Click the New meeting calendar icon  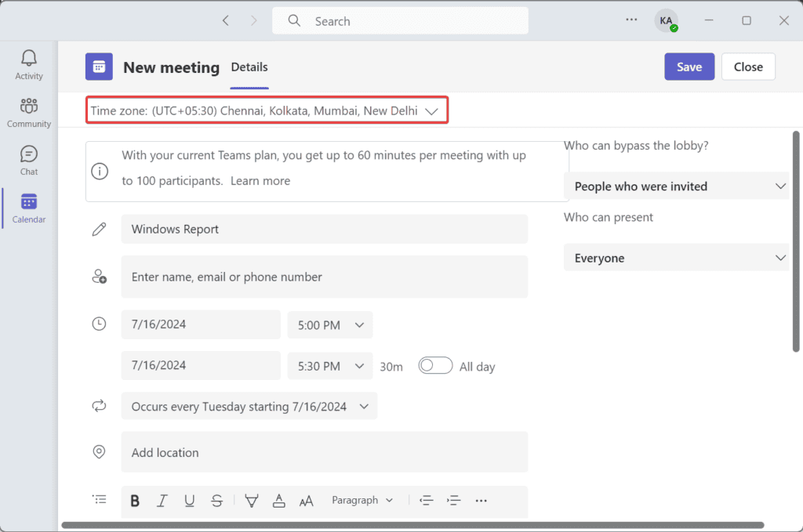pos(99,67)
